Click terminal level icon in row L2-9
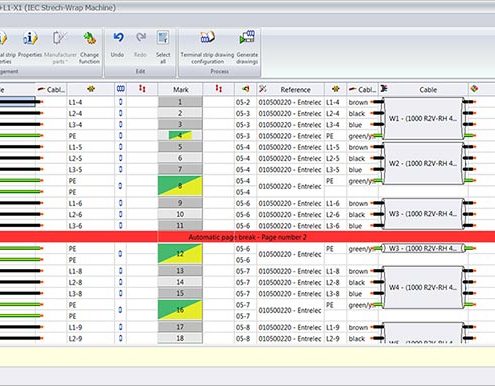This screenshot has height=386, width=495. coord(121,338)
